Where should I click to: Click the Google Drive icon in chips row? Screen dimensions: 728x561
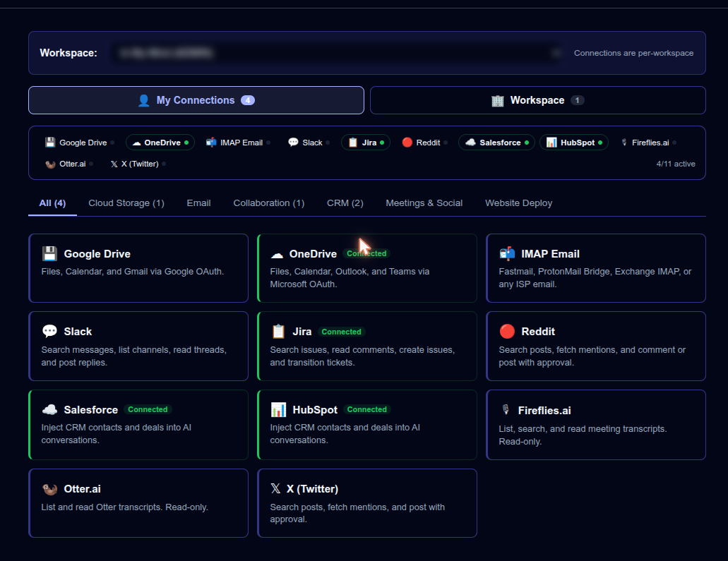tap(50, 142)
